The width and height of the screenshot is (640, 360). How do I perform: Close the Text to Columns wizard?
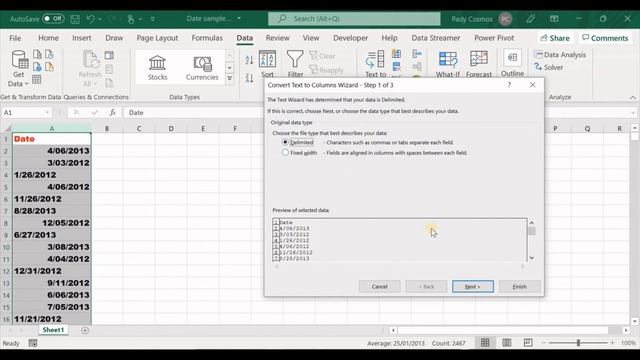(x=532, y=85)
